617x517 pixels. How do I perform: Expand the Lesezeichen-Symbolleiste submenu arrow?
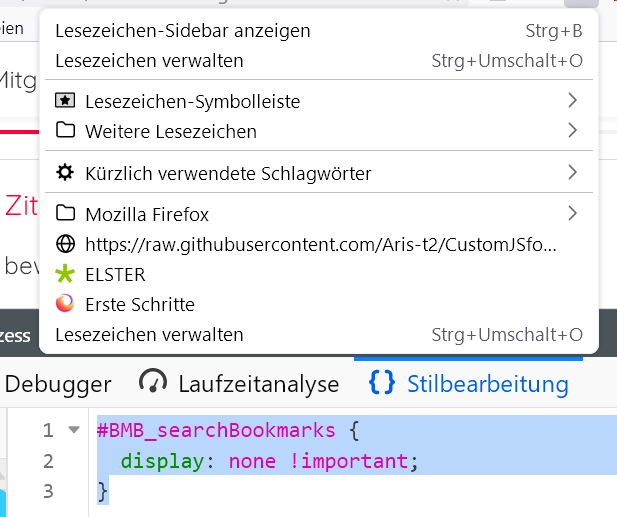(572, 100)
